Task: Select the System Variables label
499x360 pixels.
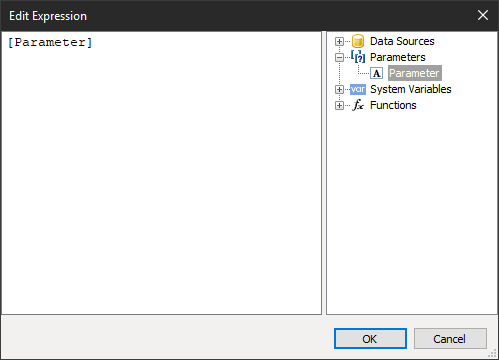Action: pyautogui.click(x=411, y=89)
